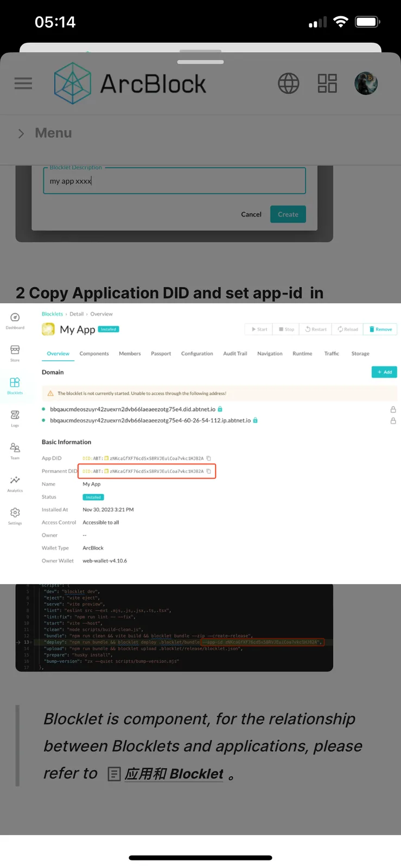
Task: Tap the package.json code screenshot
Action: (x=174, y=628)
